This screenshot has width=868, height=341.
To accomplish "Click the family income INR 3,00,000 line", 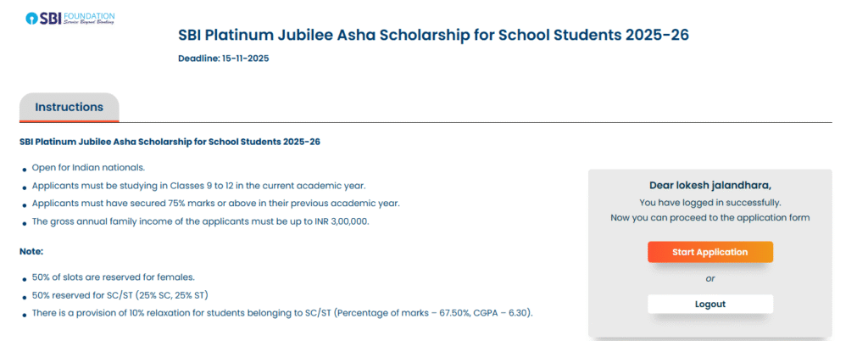I will [x=200, y=221].
